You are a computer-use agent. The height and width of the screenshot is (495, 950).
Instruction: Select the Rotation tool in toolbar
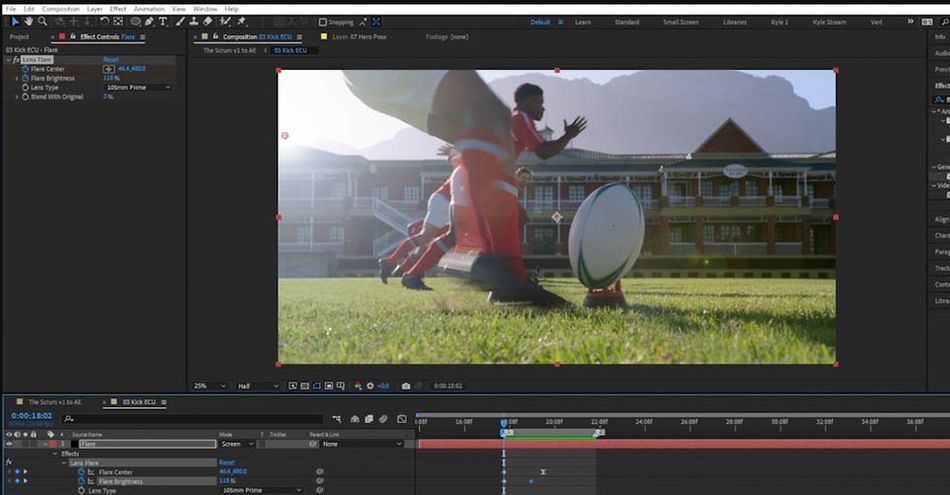click(x=104, y=22)
